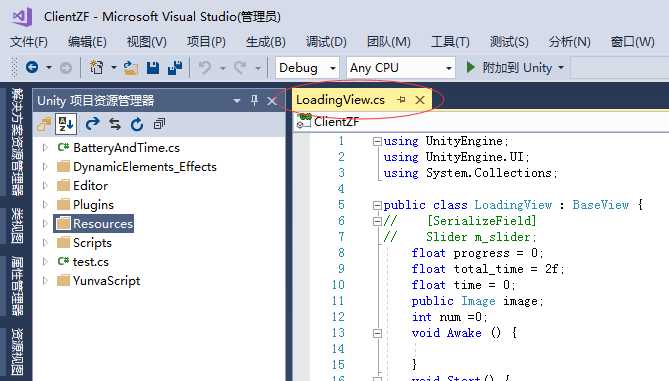The height and width of the screenshot is (381, 669).
Task: Pin the LoadingView.cs tab
Action: coord(401,100)
